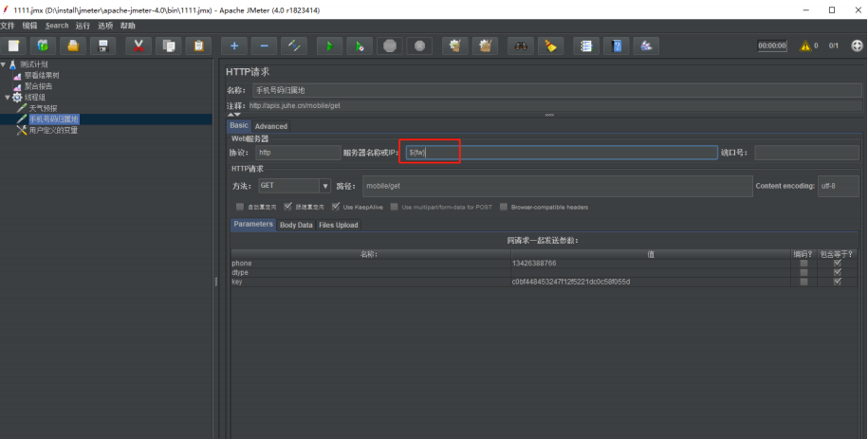The width and height of the screenshot is (868, 439).
Task: Select 察看结果树 in the tree
Action: [42, 75]
